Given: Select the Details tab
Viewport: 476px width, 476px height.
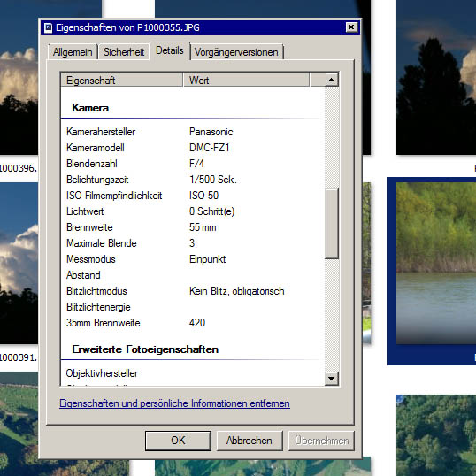Looking at the screenshot, I should tap(170, 50).
